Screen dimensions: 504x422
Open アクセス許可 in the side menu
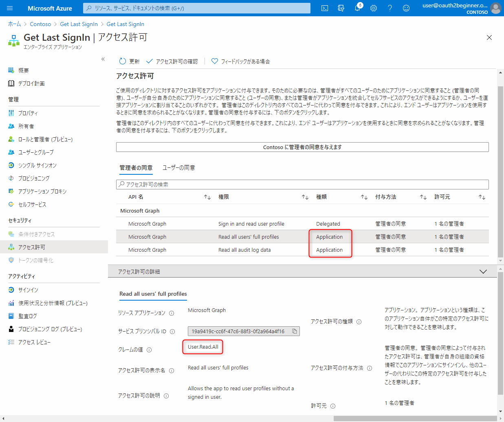coord(54,247)
